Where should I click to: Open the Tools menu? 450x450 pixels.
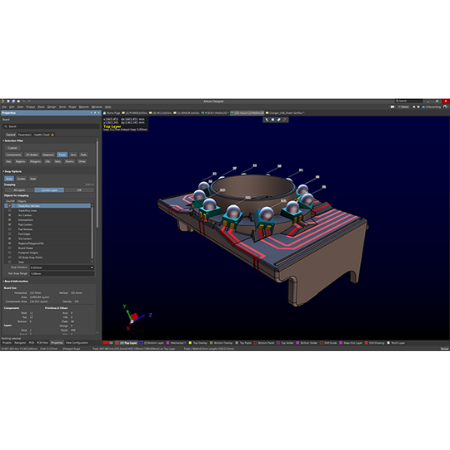[x=62, y=107]
